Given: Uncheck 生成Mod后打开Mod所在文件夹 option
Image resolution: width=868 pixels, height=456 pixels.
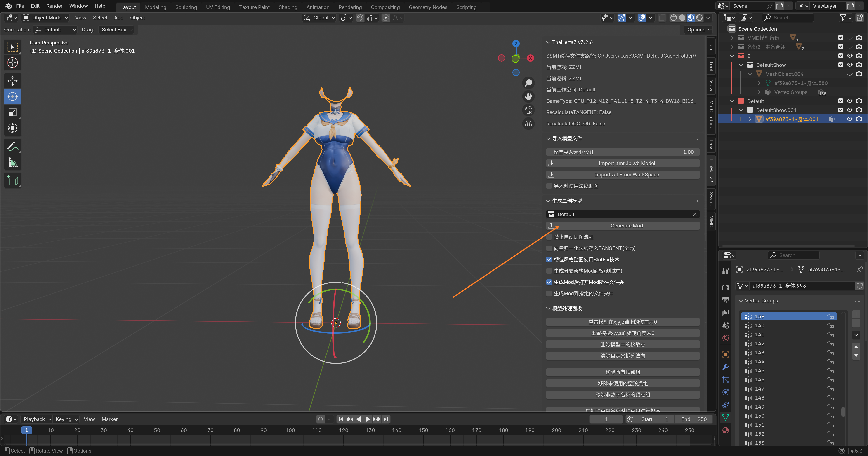Looking at the screenshot, I should coord(549,282).
